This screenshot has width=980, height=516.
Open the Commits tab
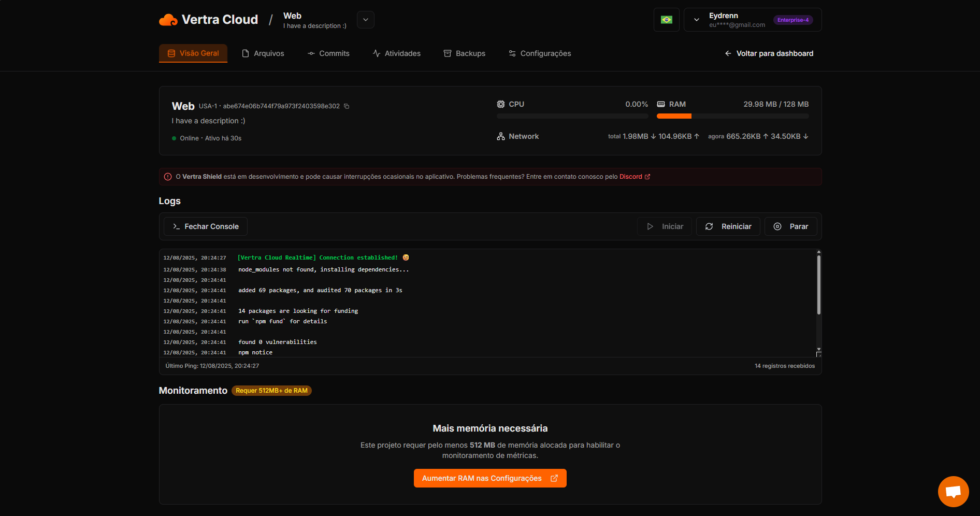pos(328,53)
